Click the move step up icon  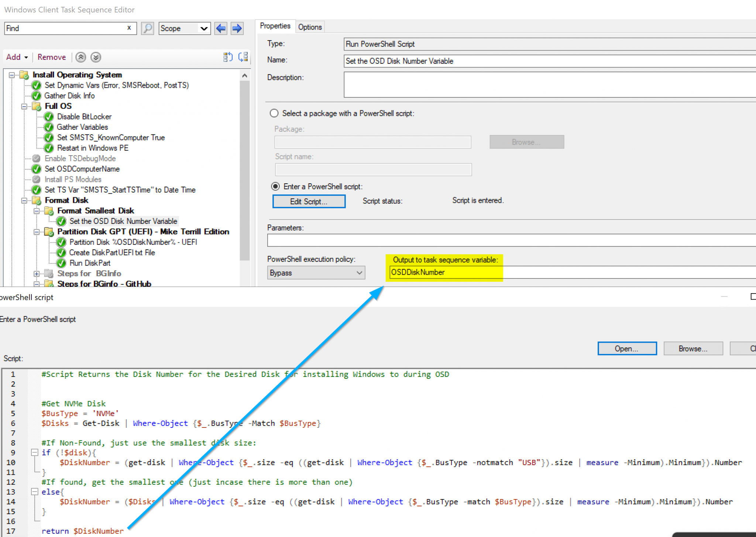[80, 57]
